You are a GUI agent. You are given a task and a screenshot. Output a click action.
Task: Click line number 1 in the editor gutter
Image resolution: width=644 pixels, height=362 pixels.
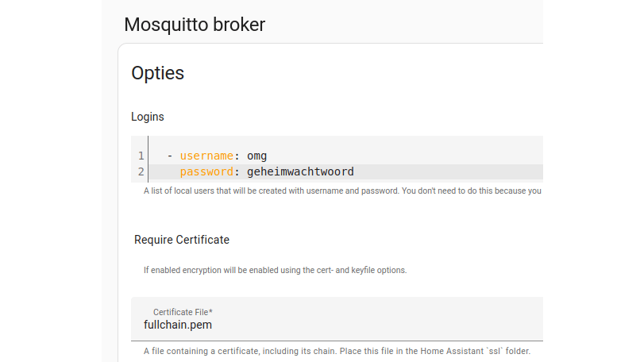click(x=141, y=156)
